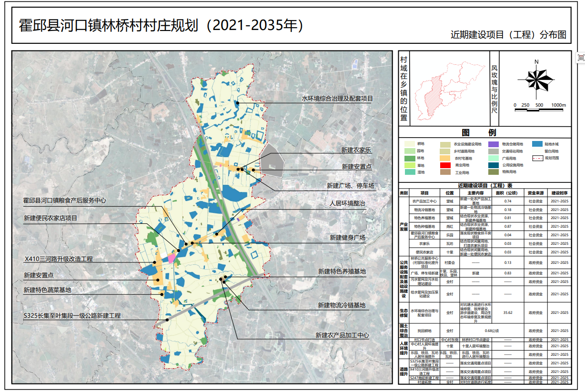Click the vertical label 村域在乡镇的位置
585x392 pixels.
pyautogui.click(x=403, y=88)
